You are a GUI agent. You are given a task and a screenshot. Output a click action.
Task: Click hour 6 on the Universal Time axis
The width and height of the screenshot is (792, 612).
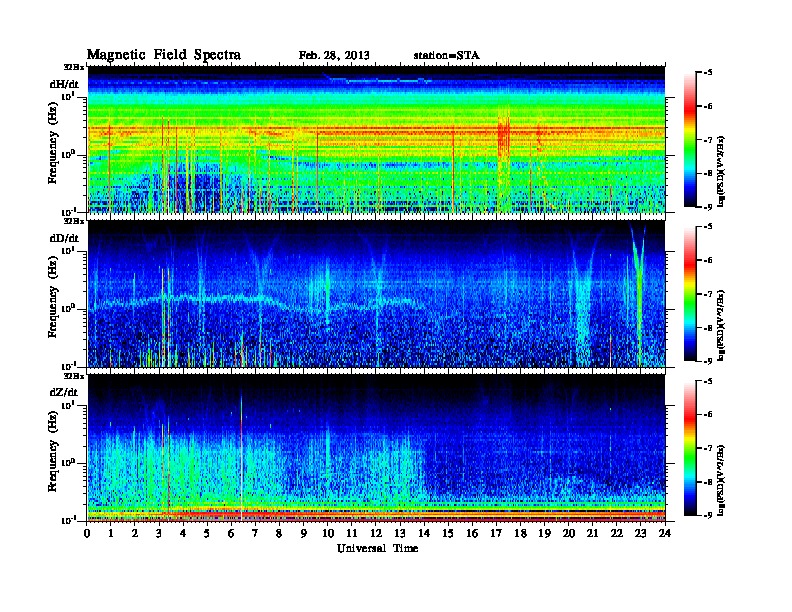tap(231, 534)
